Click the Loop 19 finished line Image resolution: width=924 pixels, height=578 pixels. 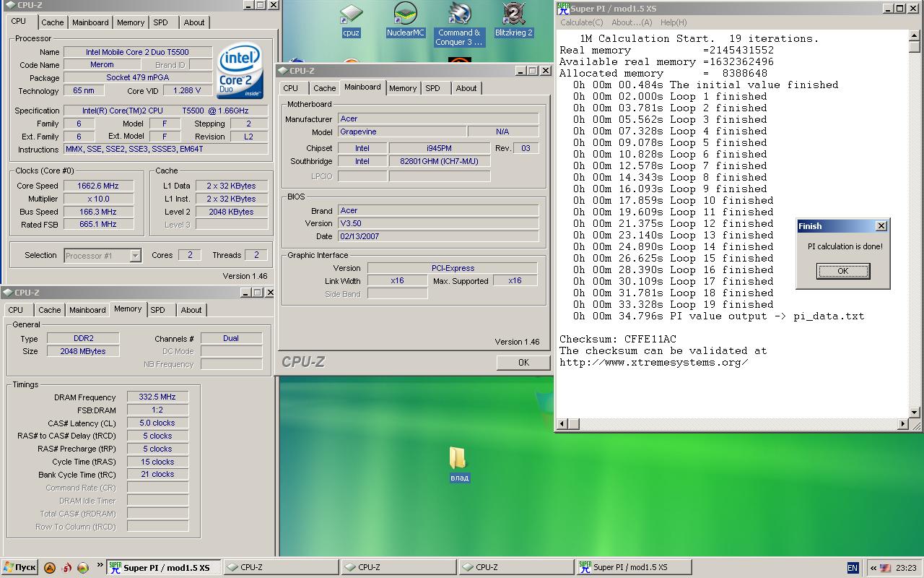pos(674,304)
